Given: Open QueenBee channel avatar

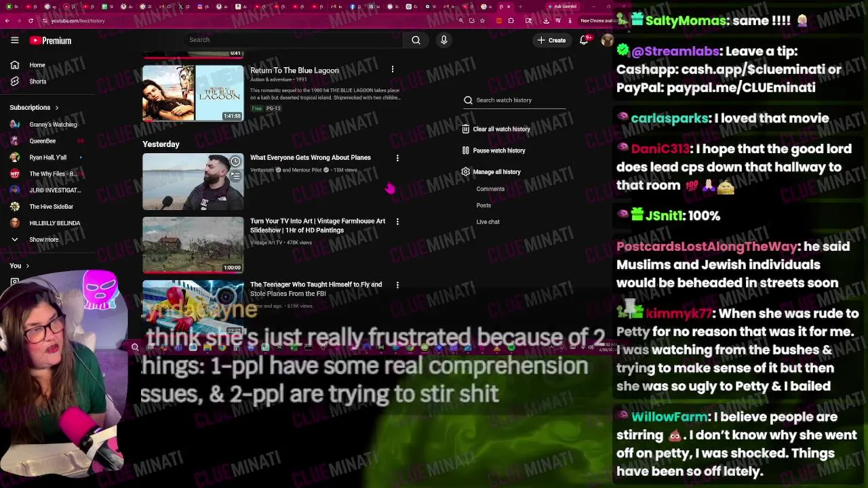Looking at the screenshot, I should click(15, 141).
